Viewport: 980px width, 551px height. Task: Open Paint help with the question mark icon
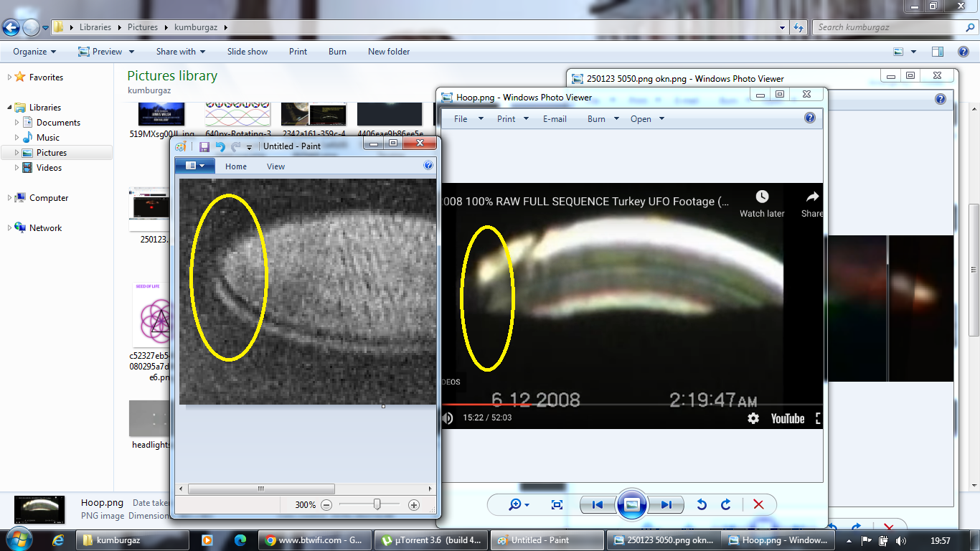click(428, 166)
